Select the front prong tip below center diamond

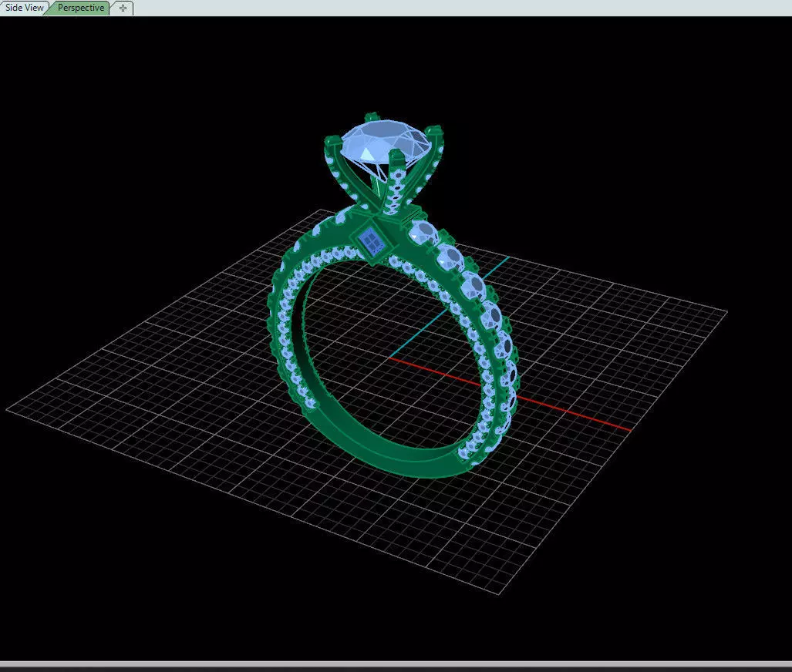397,156
